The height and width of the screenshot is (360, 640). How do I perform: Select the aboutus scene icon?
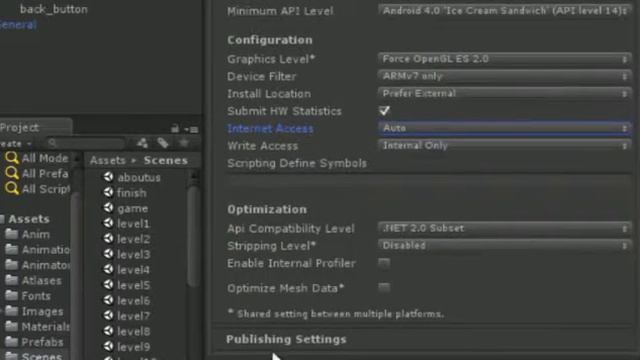[108, 177]
